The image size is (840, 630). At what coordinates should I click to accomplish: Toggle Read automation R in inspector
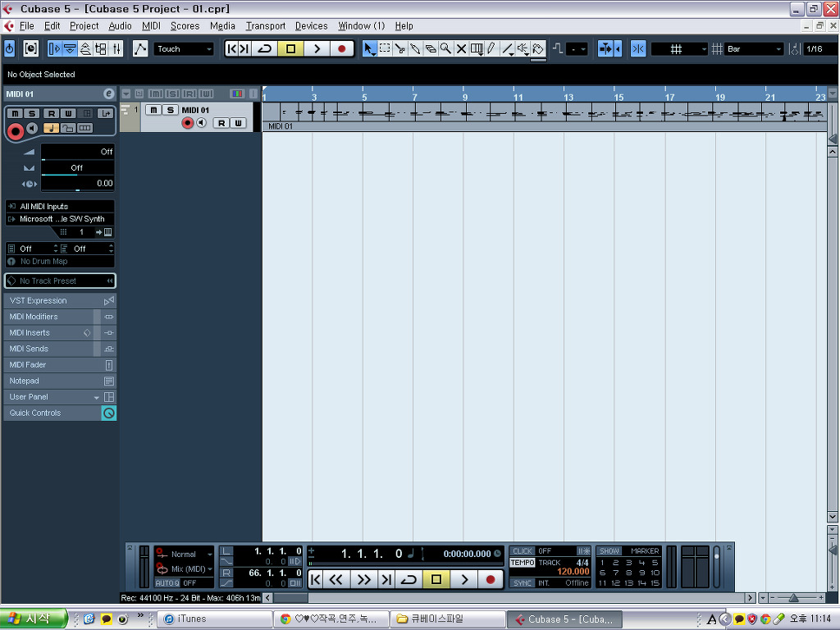(52, 113)
